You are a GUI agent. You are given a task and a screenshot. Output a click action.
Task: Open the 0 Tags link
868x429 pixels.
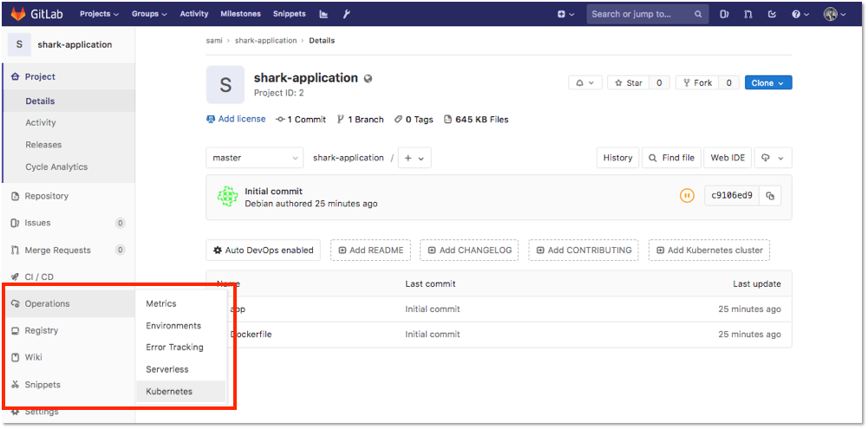point(414,120)
